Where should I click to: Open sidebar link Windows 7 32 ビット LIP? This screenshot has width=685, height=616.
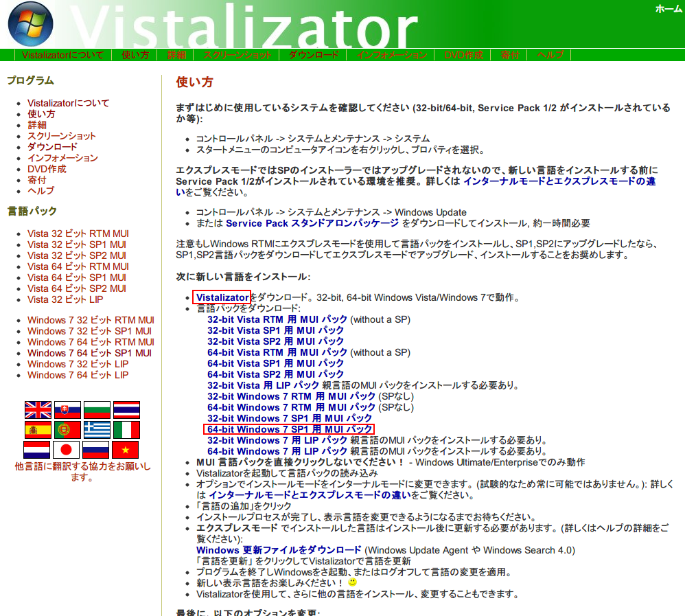click(x=78, y=364)
